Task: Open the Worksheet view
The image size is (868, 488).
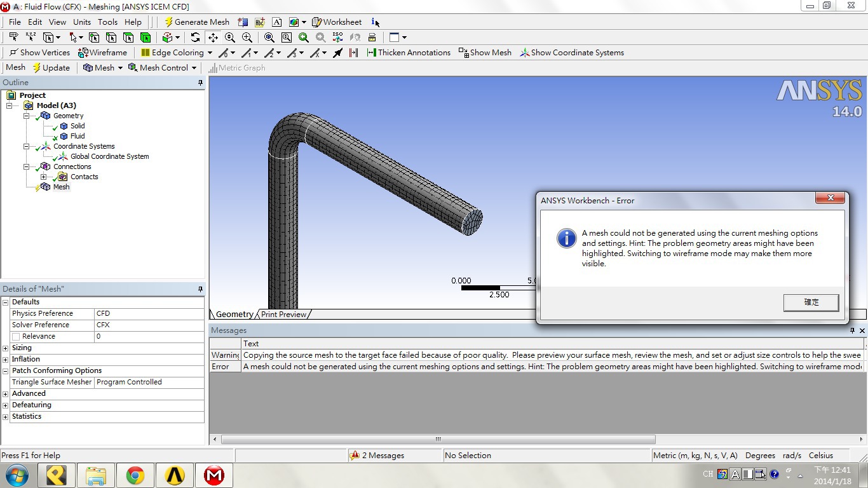Action: (x=337, y=22)
